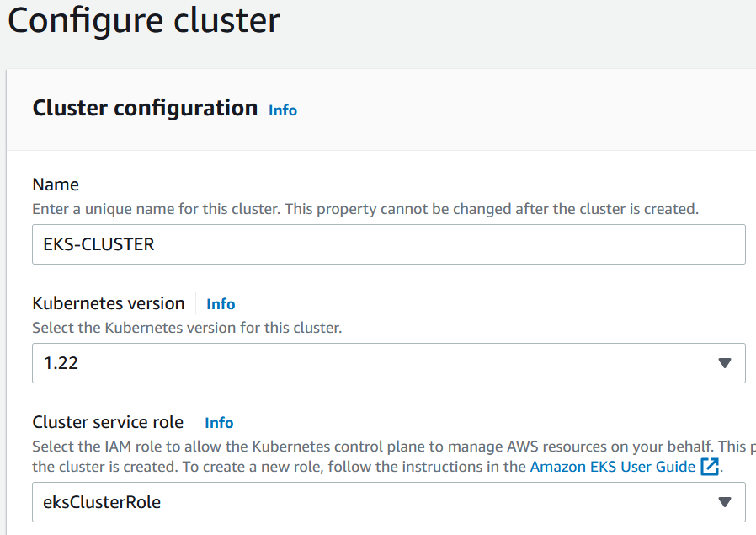Open the Cluster service role dropdown

click(x=389, y=501)
